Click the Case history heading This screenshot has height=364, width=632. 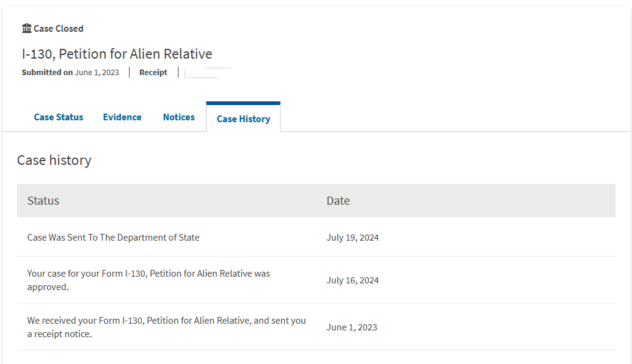pos(54,160)
